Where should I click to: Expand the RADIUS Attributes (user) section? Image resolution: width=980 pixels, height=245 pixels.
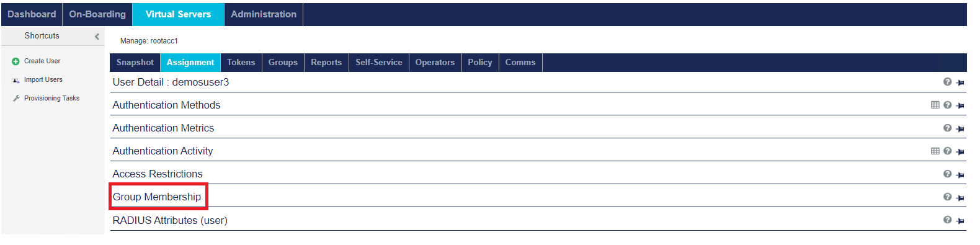[170, 220]
